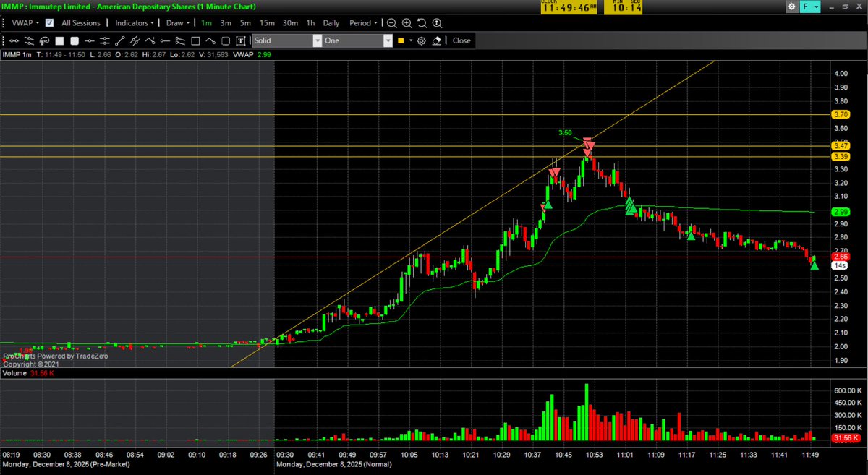Select the filled square shape tool
The height and width of the screenshot is (475, 868).
(x=59, y=40)
